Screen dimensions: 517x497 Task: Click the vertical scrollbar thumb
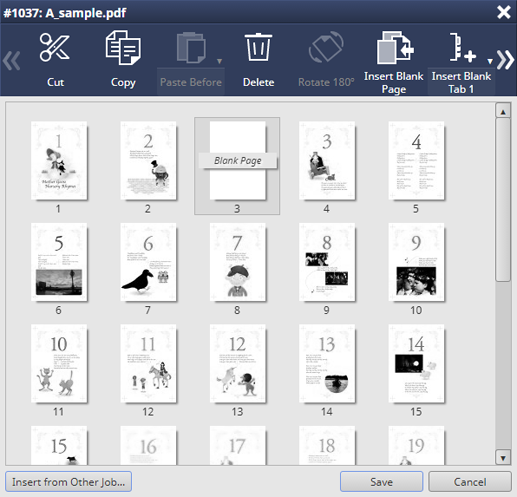(503, 200)
